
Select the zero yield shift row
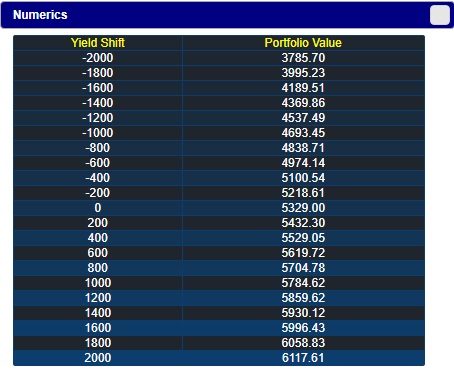(x=219, y=208)
